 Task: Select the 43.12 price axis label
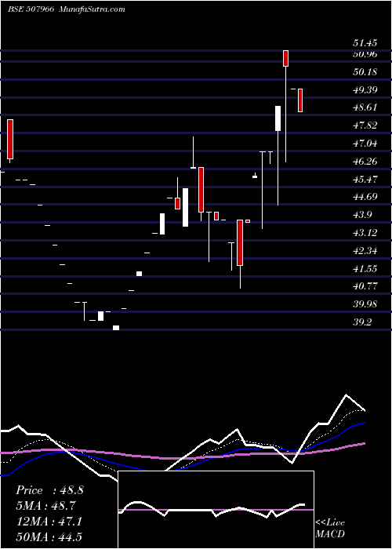[365, 232]
